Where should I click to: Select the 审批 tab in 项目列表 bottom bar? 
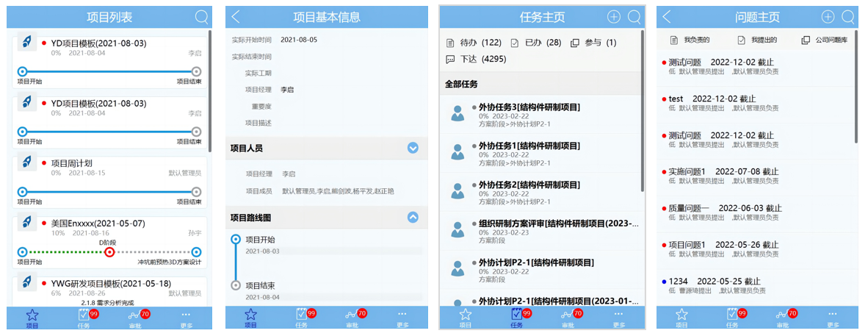[134, 318]
